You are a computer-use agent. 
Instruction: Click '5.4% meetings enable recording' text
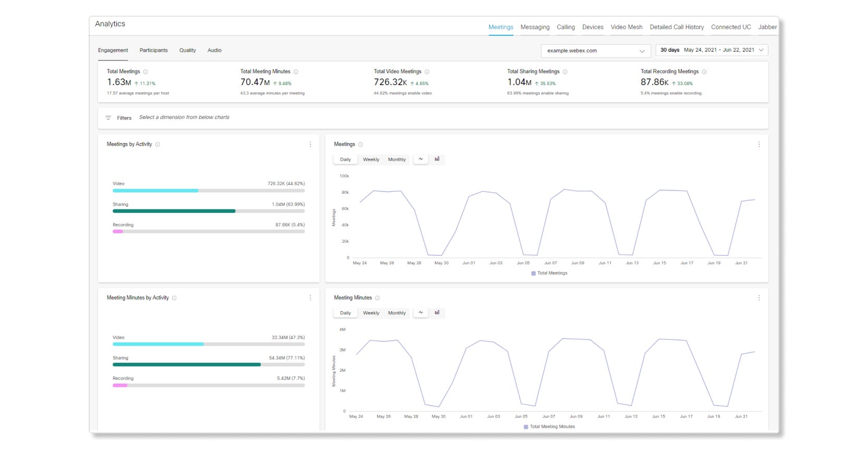click(671, 93)
